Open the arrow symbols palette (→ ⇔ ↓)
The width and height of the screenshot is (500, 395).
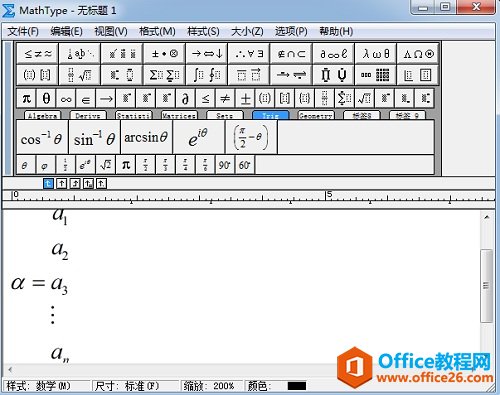pyautogui.click(x=207, y=53)
